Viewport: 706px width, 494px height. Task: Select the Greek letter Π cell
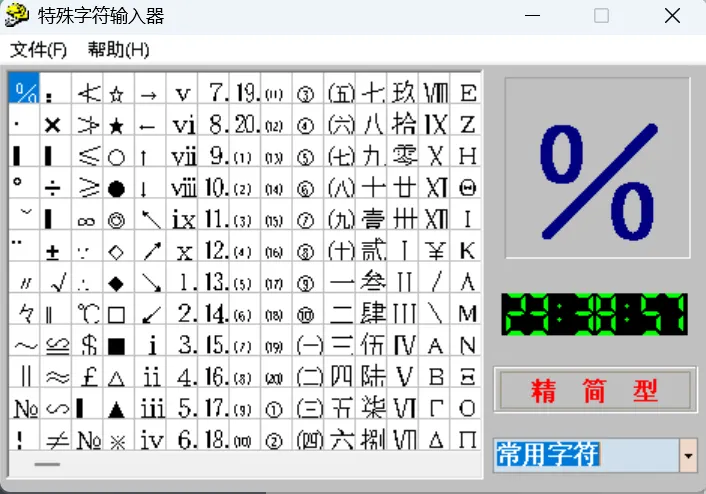(x=466, y=435)
